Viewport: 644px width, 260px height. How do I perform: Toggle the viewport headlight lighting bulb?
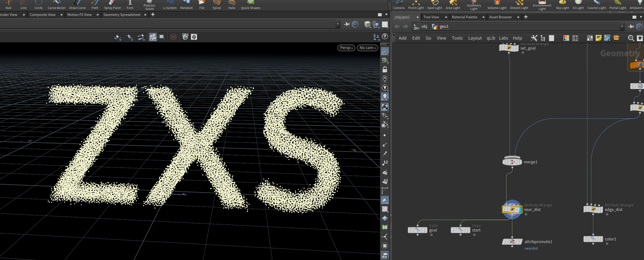(x=385, y=97)
